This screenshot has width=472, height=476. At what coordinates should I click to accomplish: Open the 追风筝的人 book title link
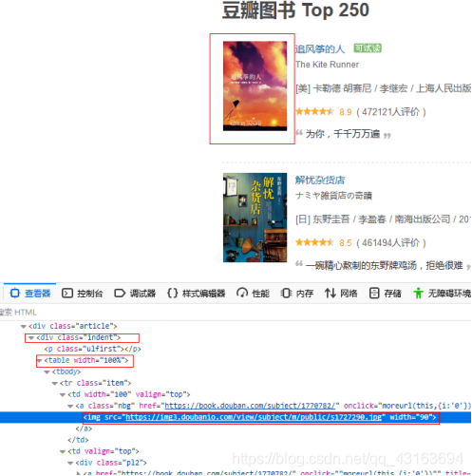(320, 48)
